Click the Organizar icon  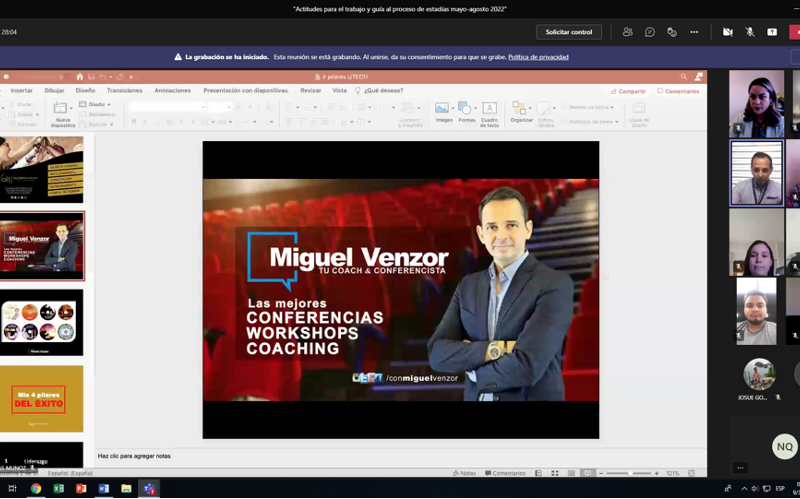tap(519, 108)
